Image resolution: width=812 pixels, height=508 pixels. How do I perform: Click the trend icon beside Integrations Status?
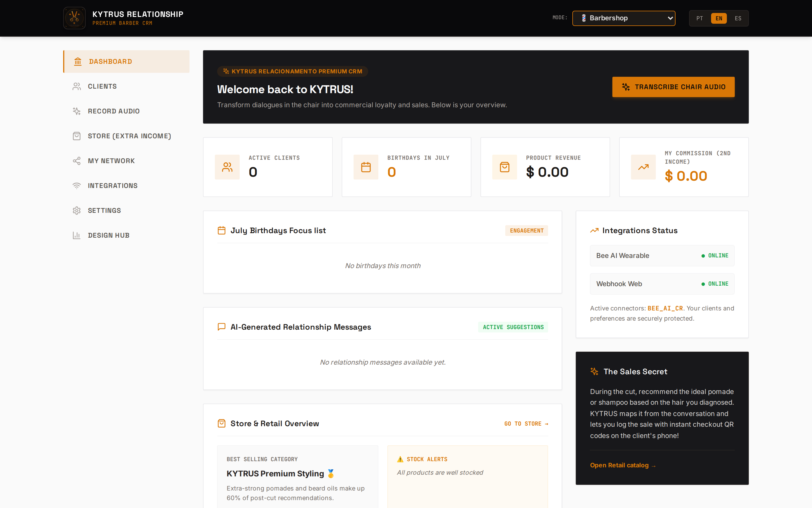click(x=594, y=231)
